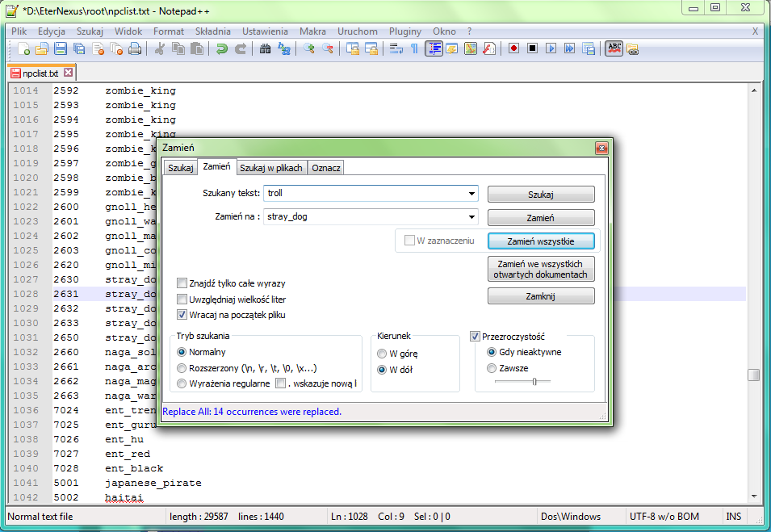Click the Redo arrow icon
The image size is (771, 532).
point(241,48)
